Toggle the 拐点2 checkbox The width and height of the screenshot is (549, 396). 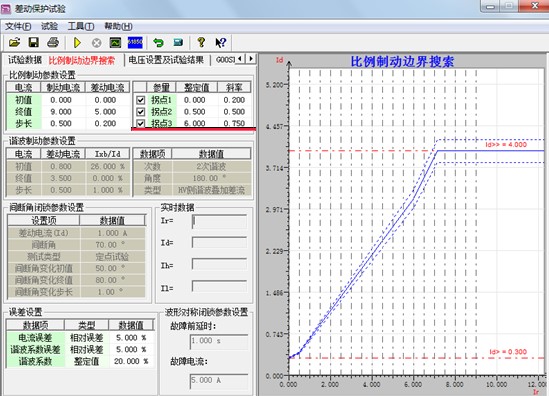click(140, 112)
